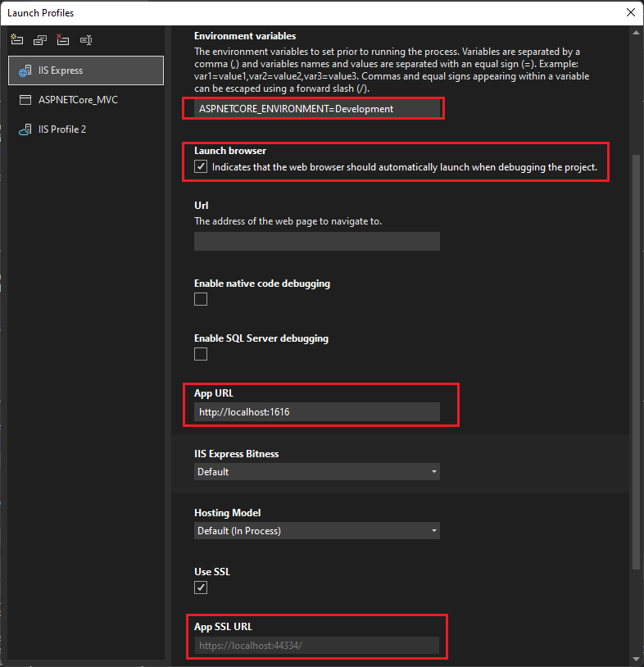Uncheck the Use SSL option

tap(200, 588)
